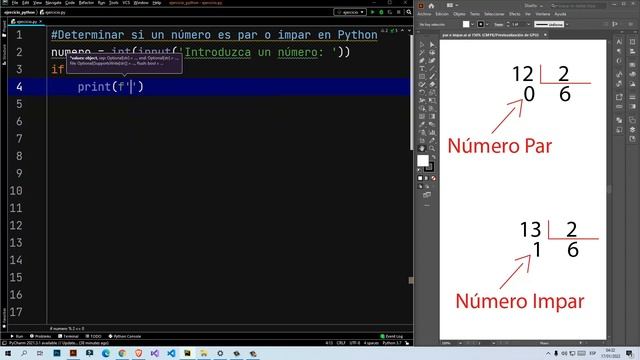Open ejercicio run configuration dropdown
Image resolution: width=640 pixels, height=360 pixels.
tap(350, 12)
